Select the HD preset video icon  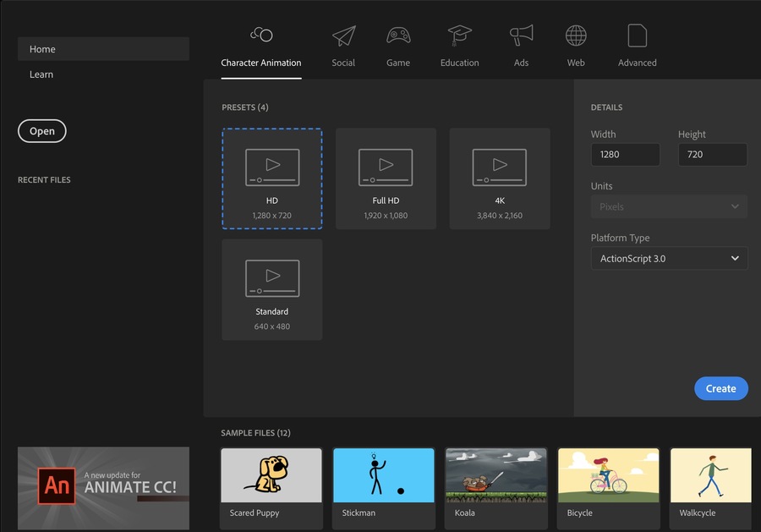tap(272, 167)
